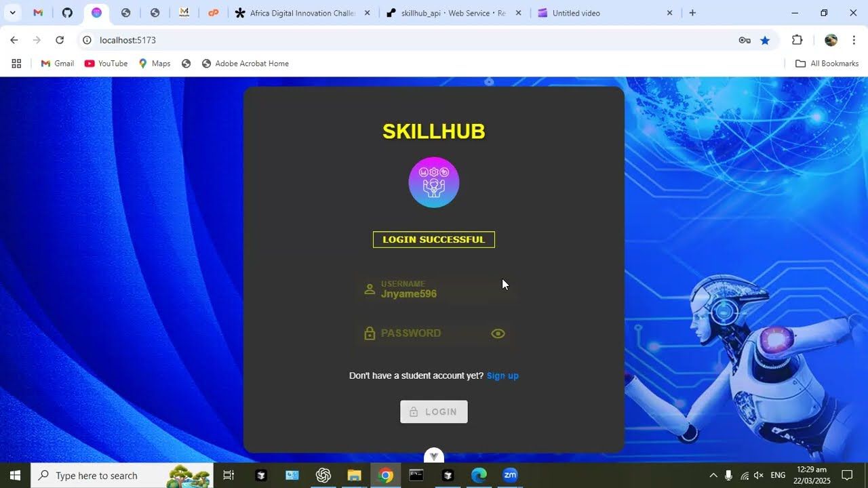Open the saved passwords key icon
868x488 pixels.
click(745, 40)
